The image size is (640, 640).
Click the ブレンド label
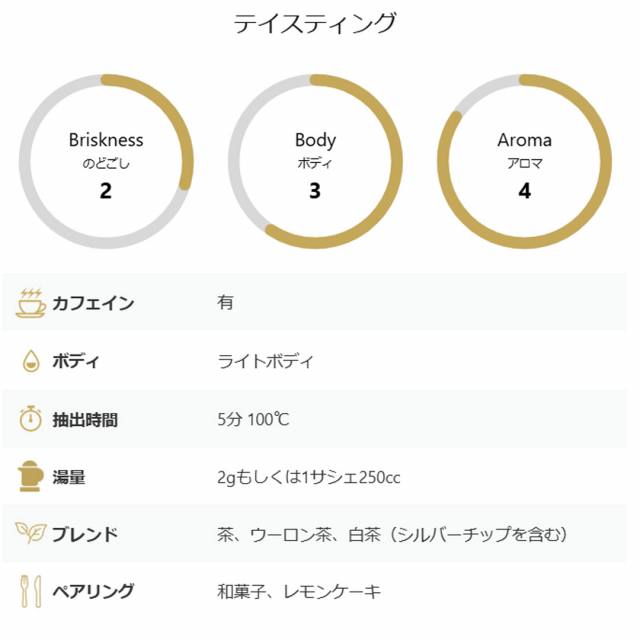coord(85,534)
